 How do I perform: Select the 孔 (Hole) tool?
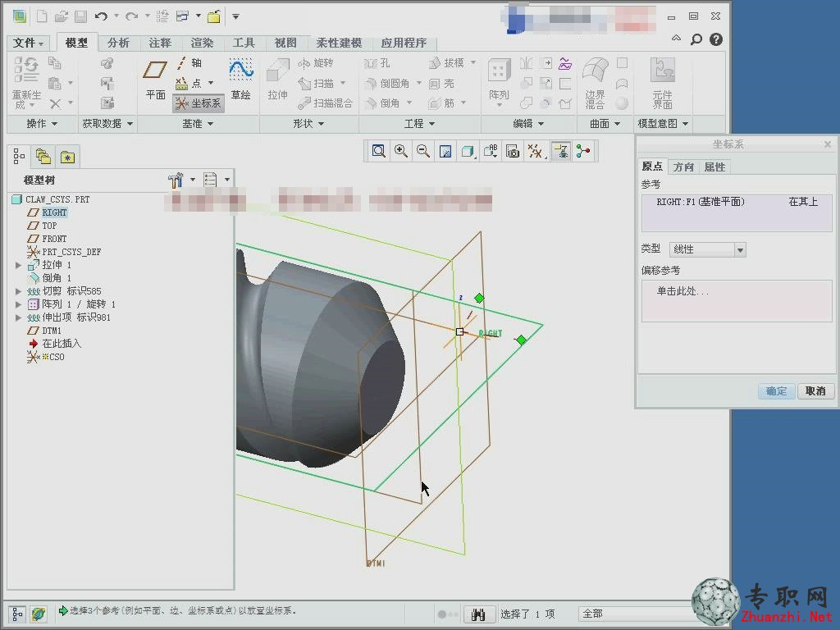[377, 63]
